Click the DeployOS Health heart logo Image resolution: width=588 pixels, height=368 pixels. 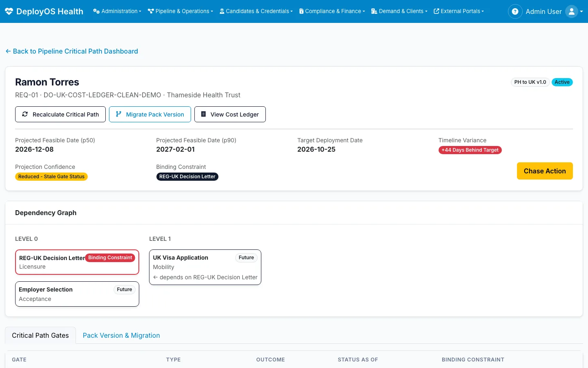pos(9,11)
